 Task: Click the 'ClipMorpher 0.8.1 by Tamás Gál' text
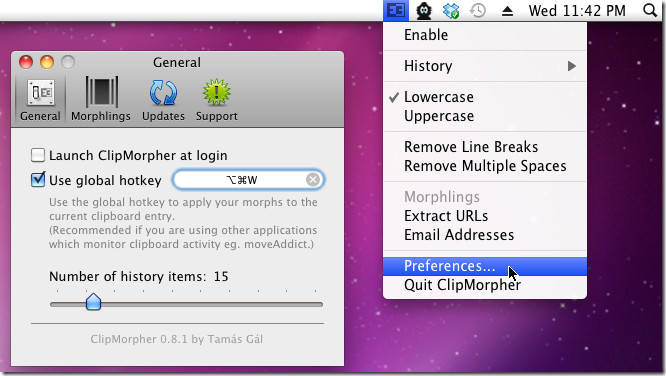coord(177,339)
